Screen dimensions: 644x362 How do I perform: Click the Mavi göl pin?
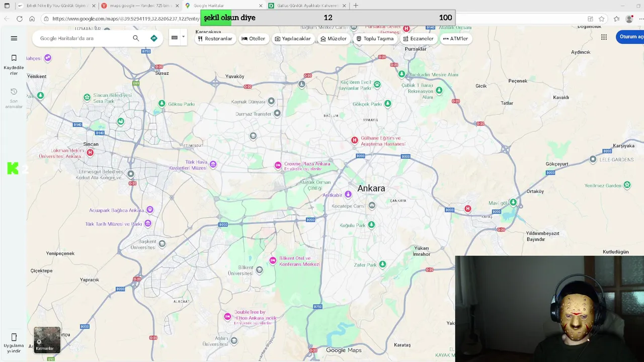click(513, 202)
